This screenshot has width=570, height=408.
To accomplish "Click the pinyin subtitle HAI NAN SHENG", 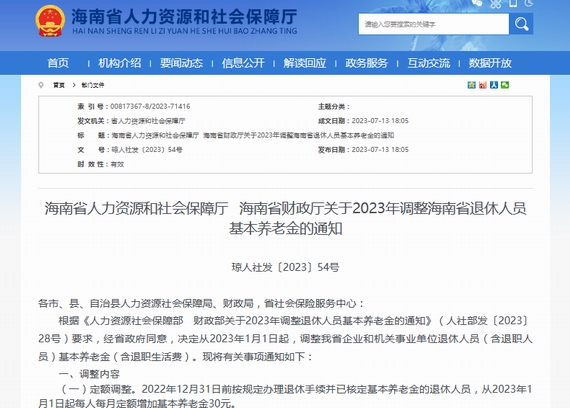I will [x=185, y=31].
